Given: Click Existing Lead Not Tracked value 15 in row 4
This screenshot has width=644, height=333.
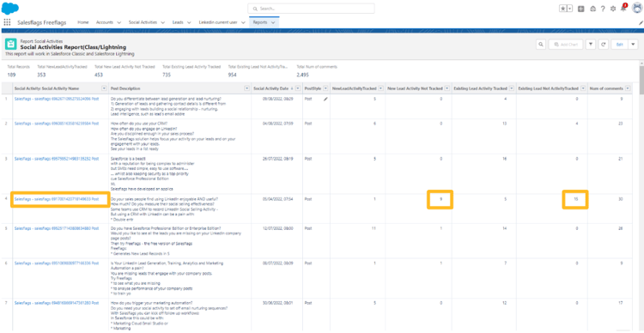Looking at the screenshot, I should 576,199.
